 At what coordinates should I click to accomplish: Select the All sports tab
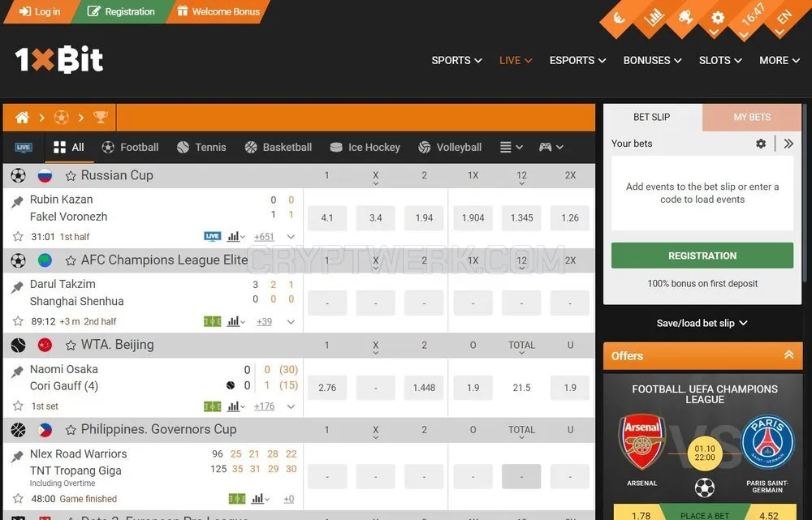[x=69, y=148]
